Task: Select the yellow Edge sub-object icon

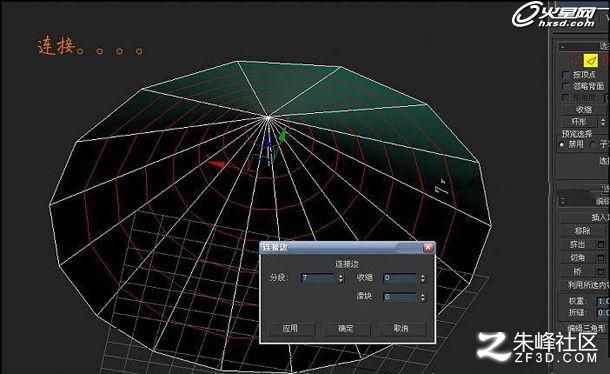Action: [x=591, y=60]
